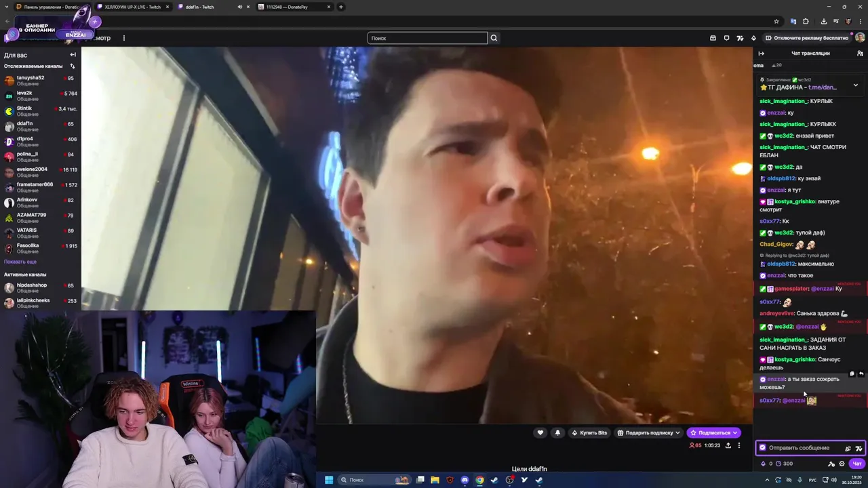Image resolution: width=868 pixels, height=488 pixels.
Task: Open Whispers speech bubble icon in header
Action: point(726,38)
